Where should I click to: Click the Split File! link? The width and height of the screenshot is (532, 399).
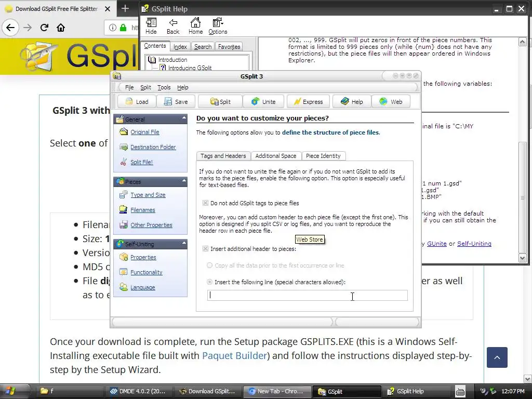[142, 162]
